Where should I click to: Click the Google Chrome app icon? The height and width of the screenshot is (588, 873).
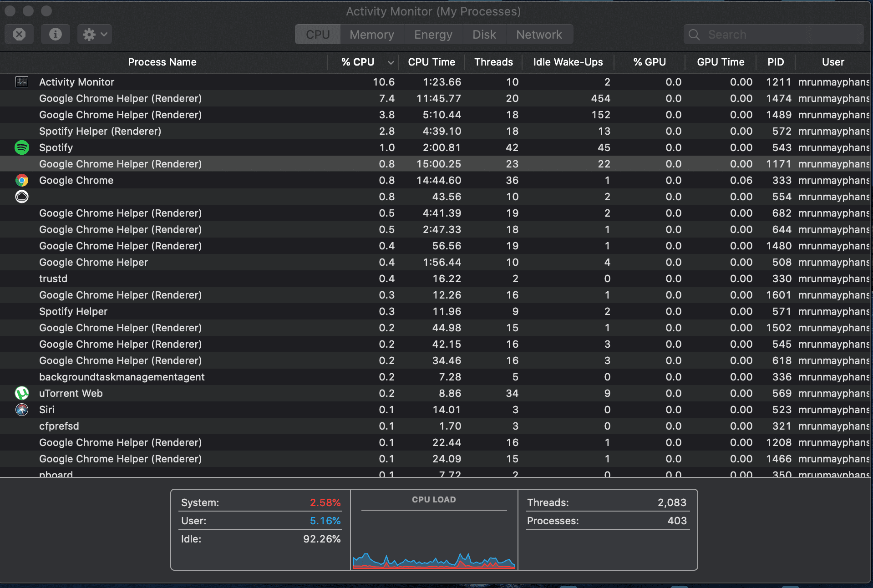pyautogui.click(x=22, y=180)
